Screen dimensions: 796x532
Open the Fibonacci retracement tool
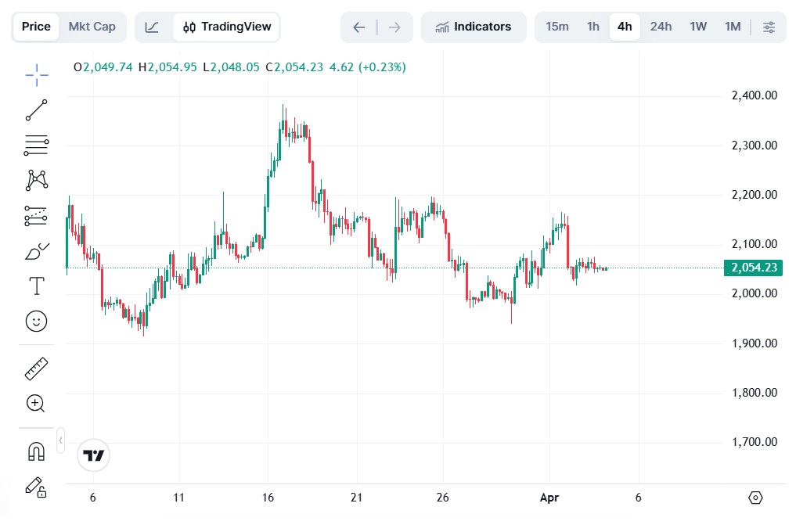[37, 146]
